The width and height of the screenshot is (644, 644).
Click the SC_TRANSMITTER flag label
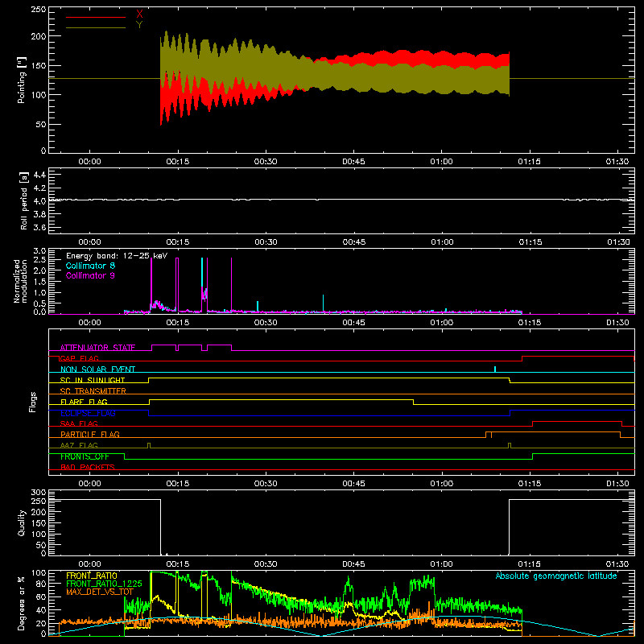pyautogui.click(x=93, y=390)
